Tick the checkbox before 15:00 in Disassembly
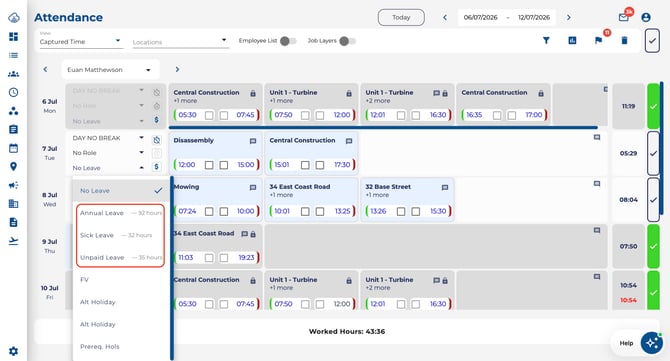670x361 pixels. tap(224, 165)
